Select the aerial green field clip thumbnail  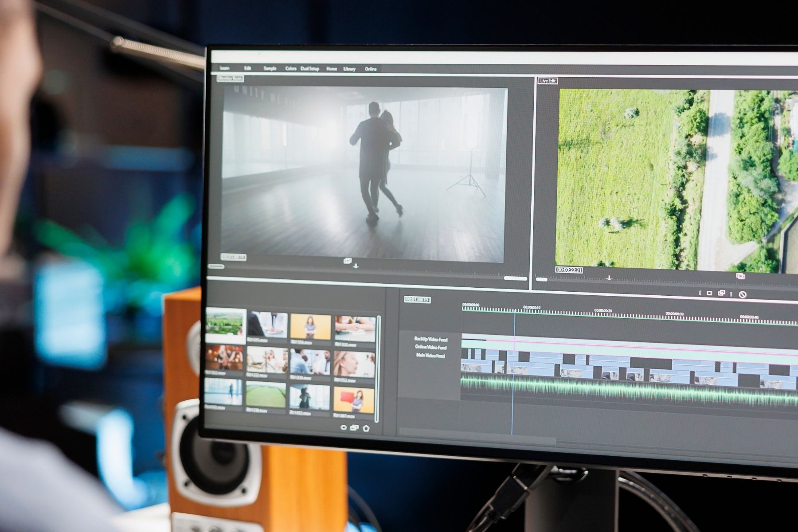point(266,395)
